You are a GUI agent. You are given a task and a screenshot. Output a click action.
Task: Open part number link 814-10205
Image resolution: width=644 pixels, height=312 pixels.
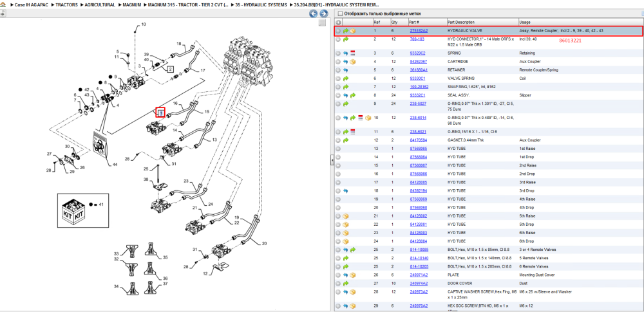(x=419, y=266)
